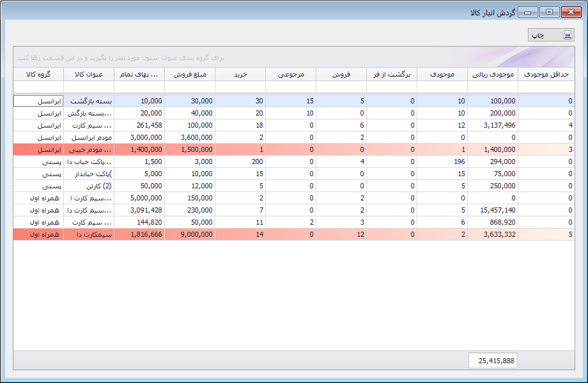Viewport: 588px width, 383px height.
Task: Focus the filter box under حداقل موجودی
Action: tap(546, 87)
